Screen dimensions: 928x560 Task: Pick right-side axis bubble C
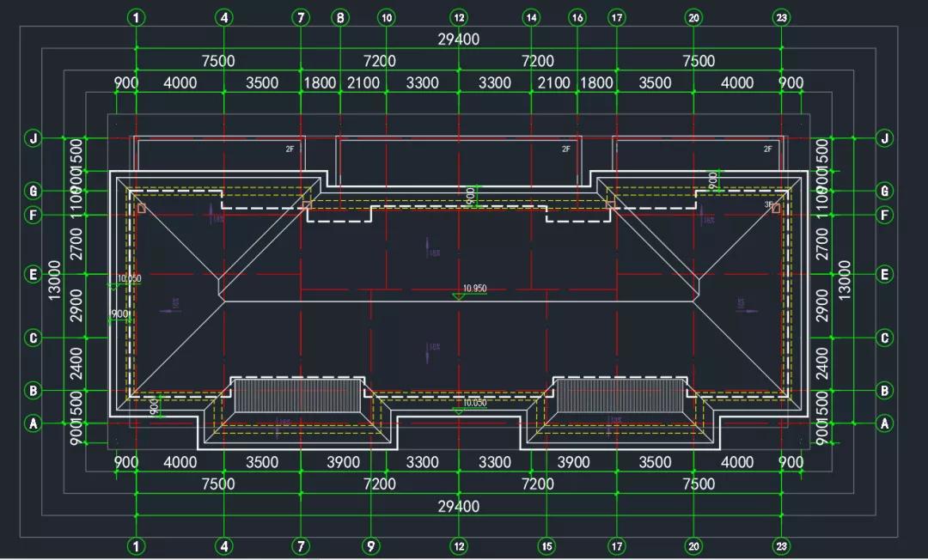click(x=885, y=338)
